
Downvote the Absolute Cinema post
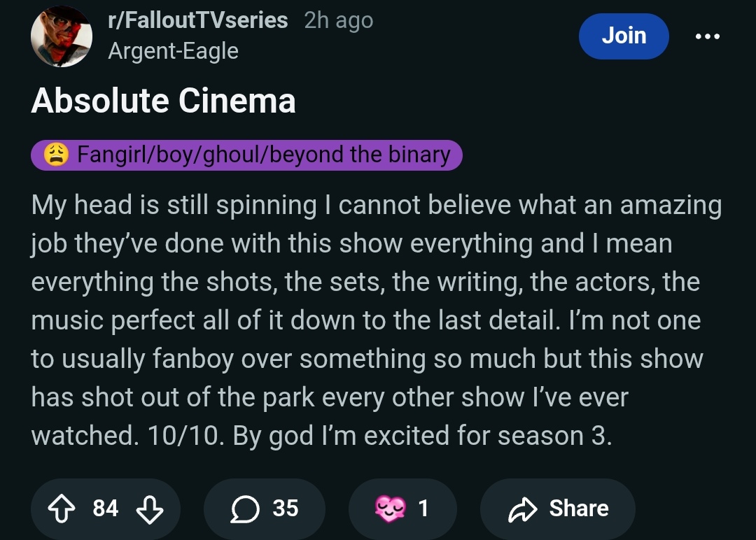point(149,509)
